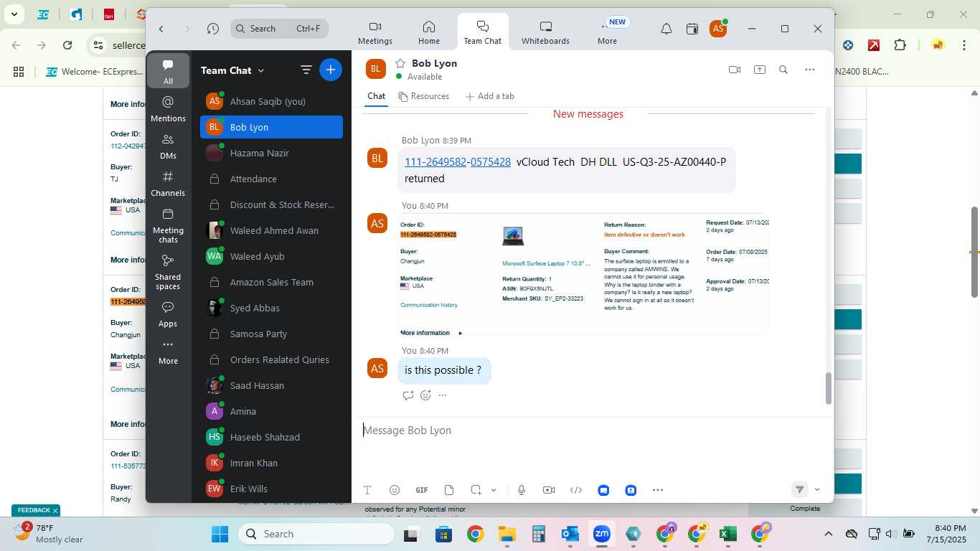980x551 pixels.
Task: Click the Message Bob Lyon input field
Action: coord(592,430)
